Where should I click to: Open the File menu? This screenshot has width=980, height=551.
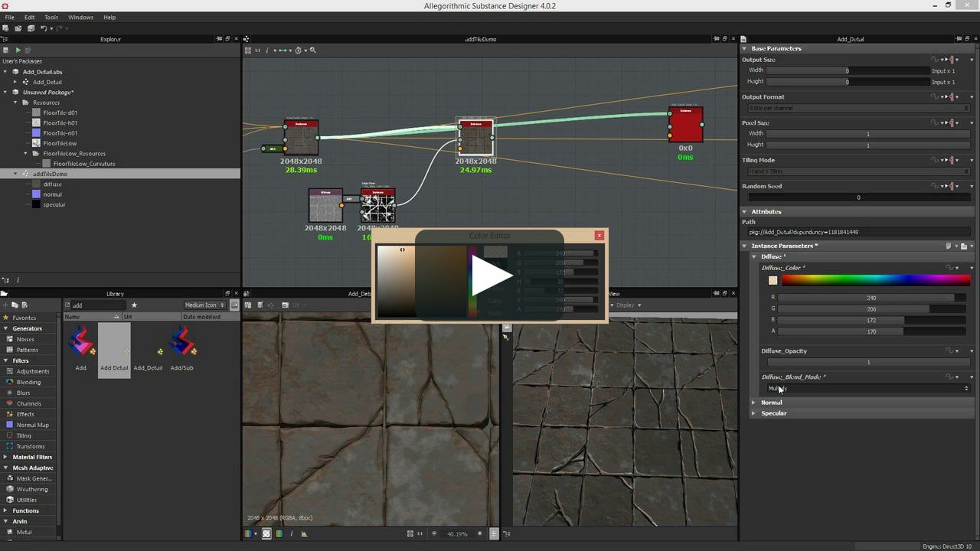click(x=10, y=17)
